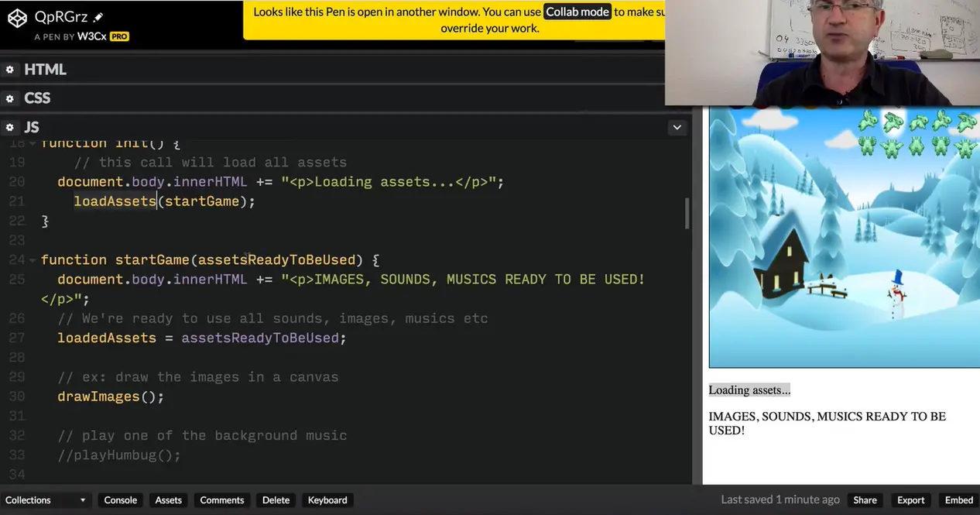Click line number 25 in gutter
The height and width of the screenshot is (515, 980).
(x=16, y=280)
